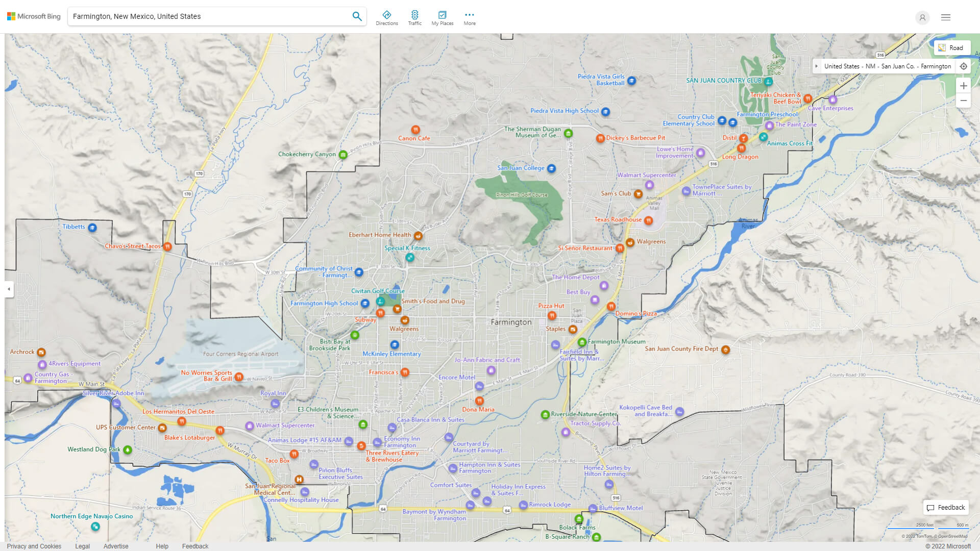Zoom in with the plus button

point(964,86)
